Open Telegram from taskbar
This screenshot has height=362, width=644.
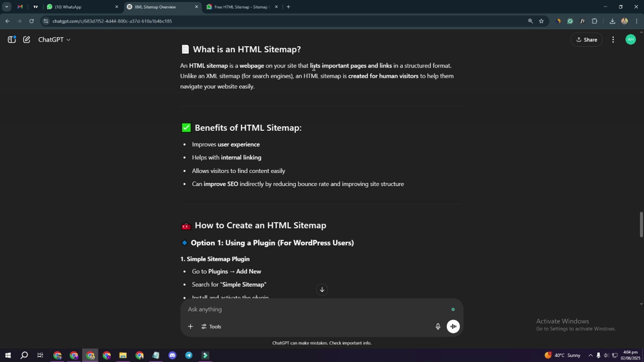189,355
